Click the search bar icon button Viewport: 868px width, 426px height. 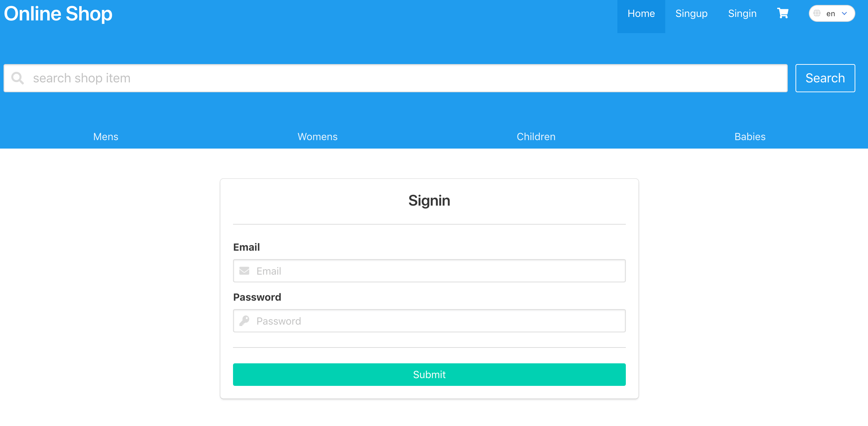[x=18, y=77]
